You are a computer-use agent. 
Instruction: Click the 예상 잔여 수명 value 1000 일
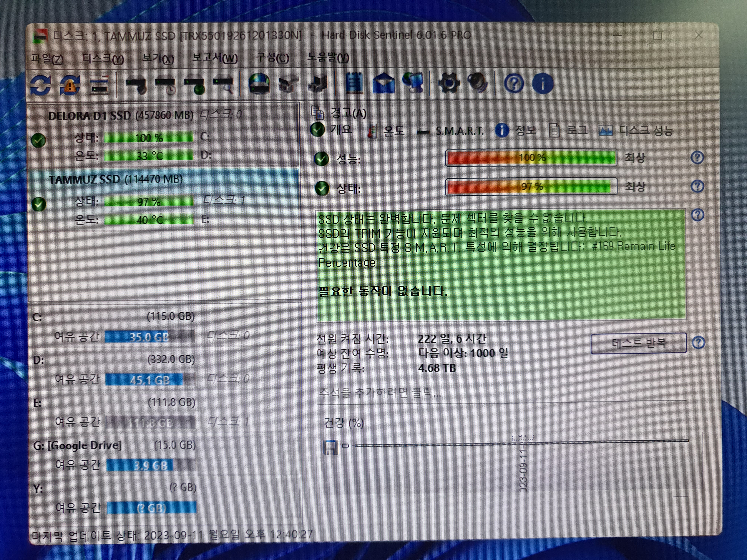coord(463,353)
